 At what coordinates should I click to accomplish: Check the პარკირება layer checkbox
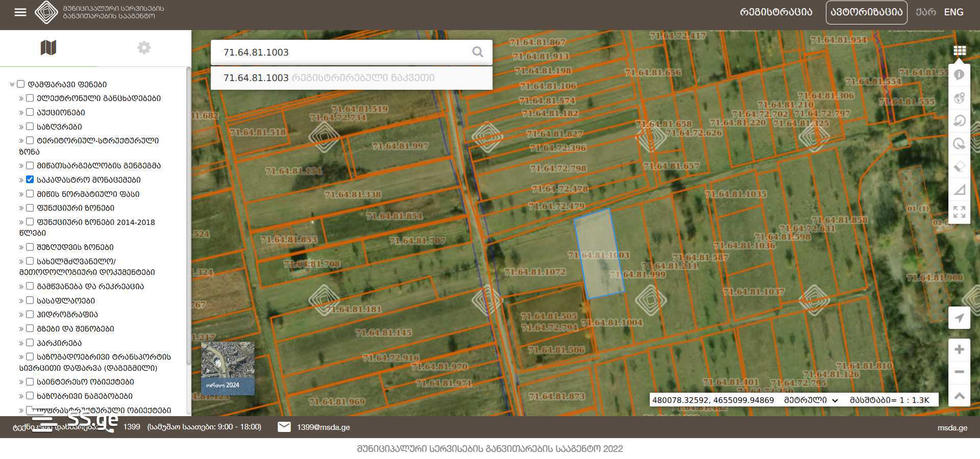click(x=30, y=343)
